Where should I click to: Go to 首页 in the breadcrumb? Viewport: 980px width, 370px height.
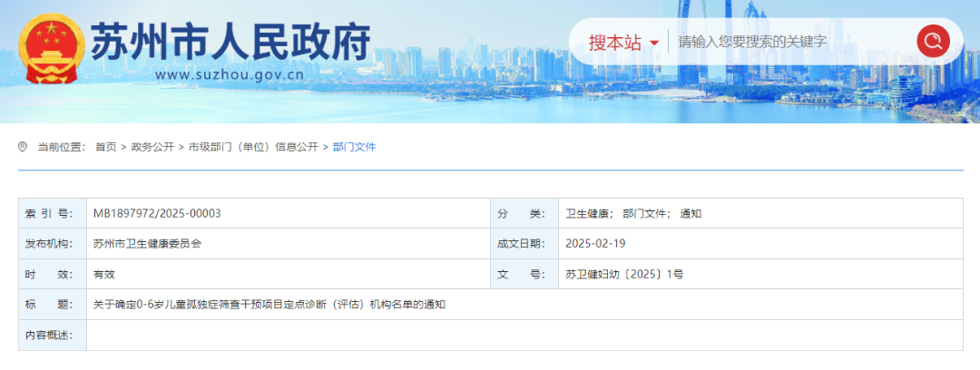pos(105,147)
